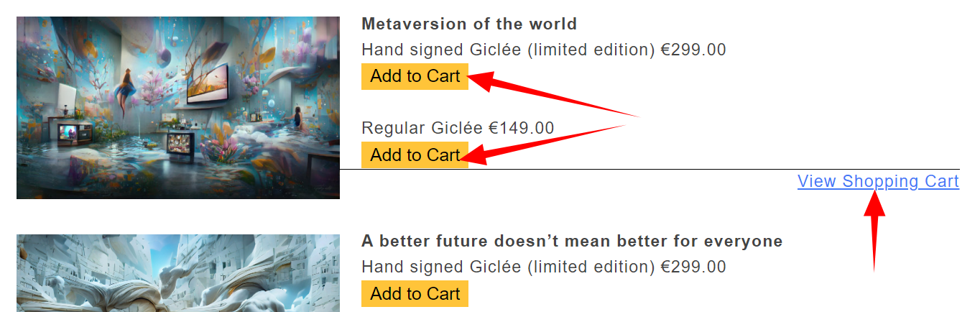Add 'A better future' hand signed Giclée to cart
The image size is (980, 312).
pyautogui.click(x=415, y=294)
